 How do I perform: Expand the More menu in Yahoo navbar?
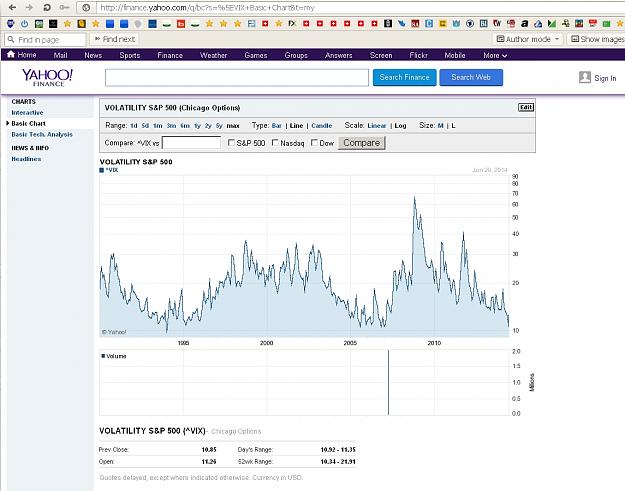click(x=495, y=55)
